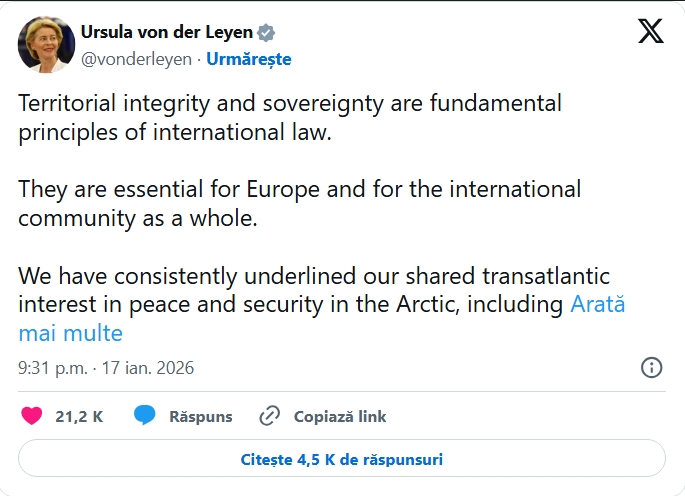
Task: Click the 'They are essential for Europe' paragraph
Action: click(x=300, y=203)
